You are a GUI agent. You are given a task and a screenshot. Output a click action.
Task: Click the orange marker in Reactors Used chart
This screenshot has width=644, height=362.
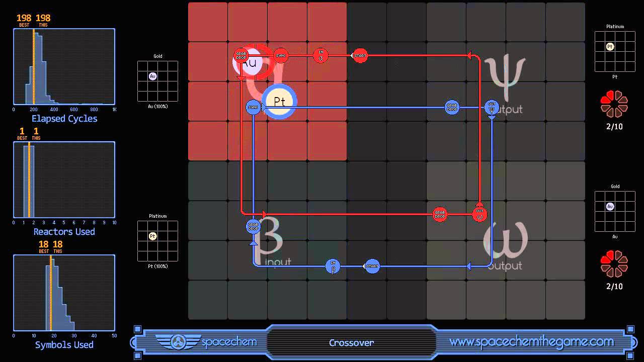coord(29,180)
